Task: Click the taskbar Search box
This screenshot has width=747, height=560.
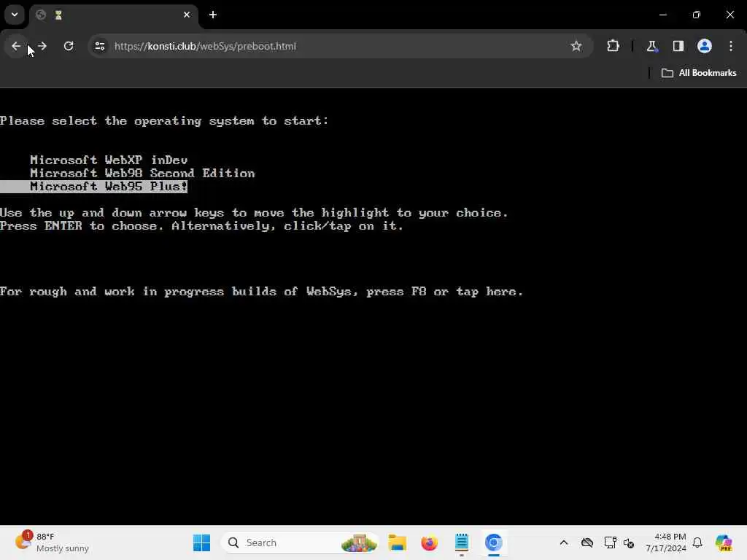Action: [x=300, y=542]
